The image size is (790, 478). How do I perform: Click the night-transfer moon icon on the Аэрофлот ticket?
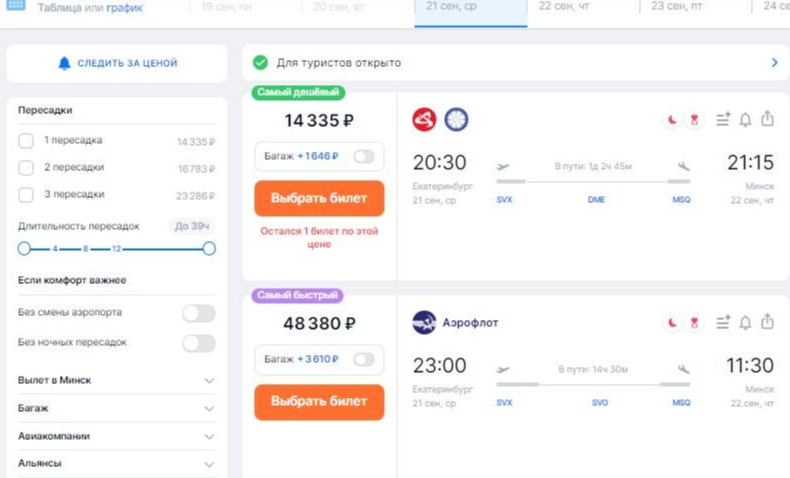672,322
